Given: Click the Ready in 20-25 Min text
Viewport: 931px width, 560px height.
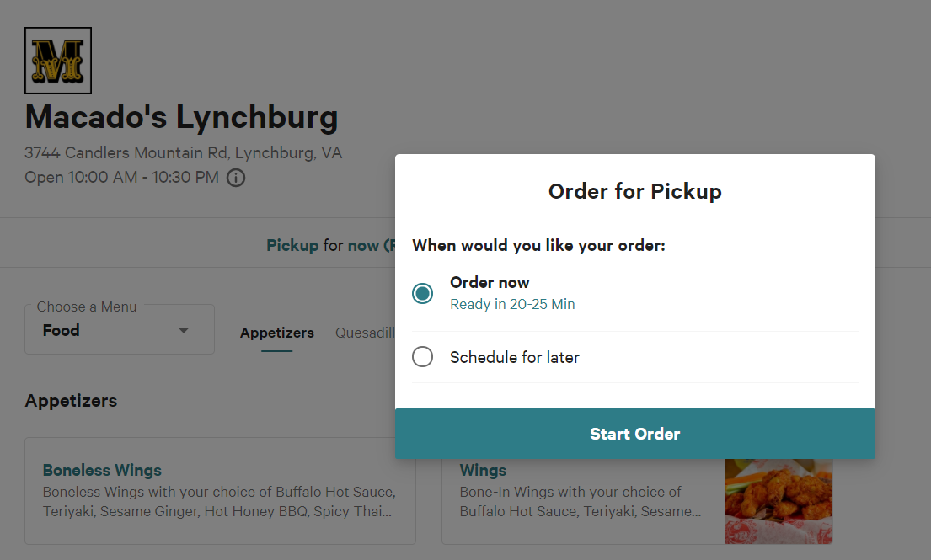Looking at the screenshot, I should [x=512, y=304].
